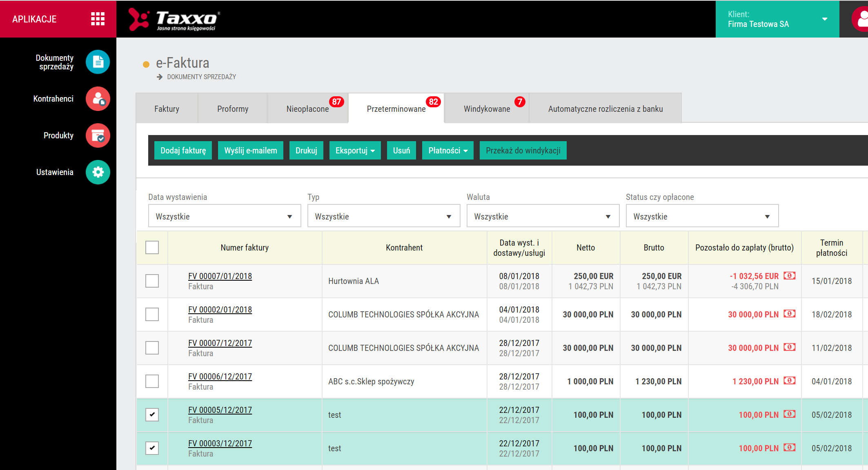Viewport: 868px width, 470px height.
Task: Check the select-all header checkbox
Action: tap(152, 248)
